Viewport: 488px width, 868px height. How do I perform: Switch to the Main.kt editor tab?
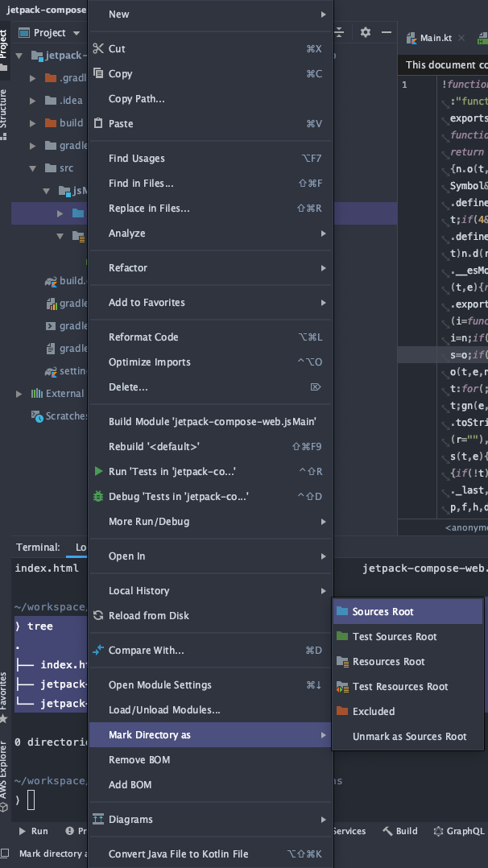click(435, 37)
